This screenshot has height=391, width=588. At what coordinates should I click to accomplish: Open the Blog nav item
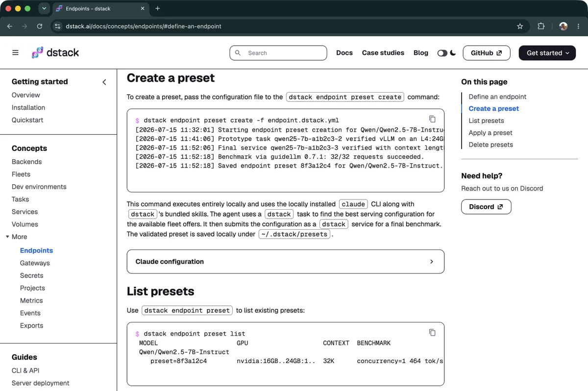(x=421, y=53)
